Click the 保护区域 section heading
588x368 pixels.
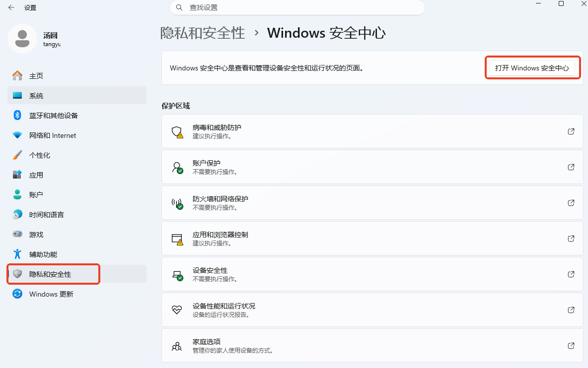tap(175, 106)
